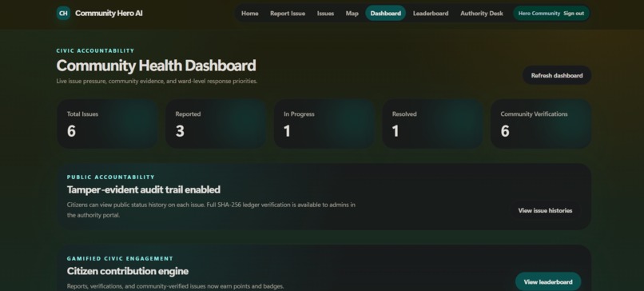View issue histories from audit panel
The height and width of the screenshot is (291, 644).
[545, 210]
